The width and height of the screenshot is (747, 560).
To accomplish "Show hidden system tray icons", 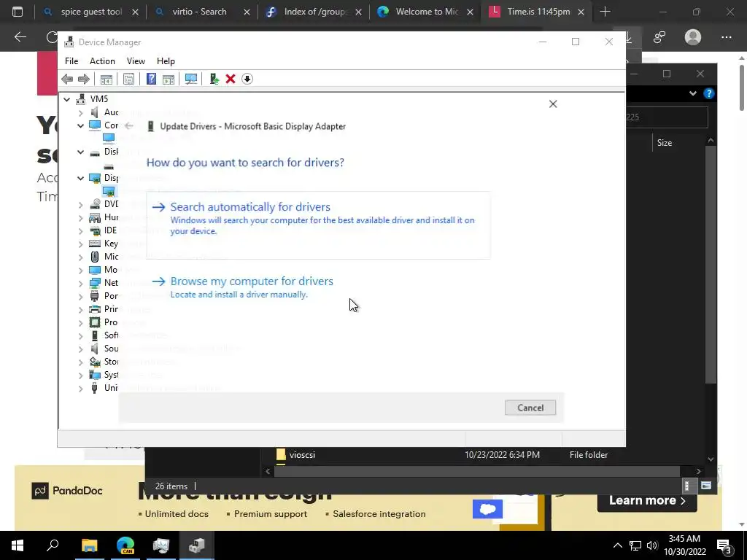I will 617,545.
